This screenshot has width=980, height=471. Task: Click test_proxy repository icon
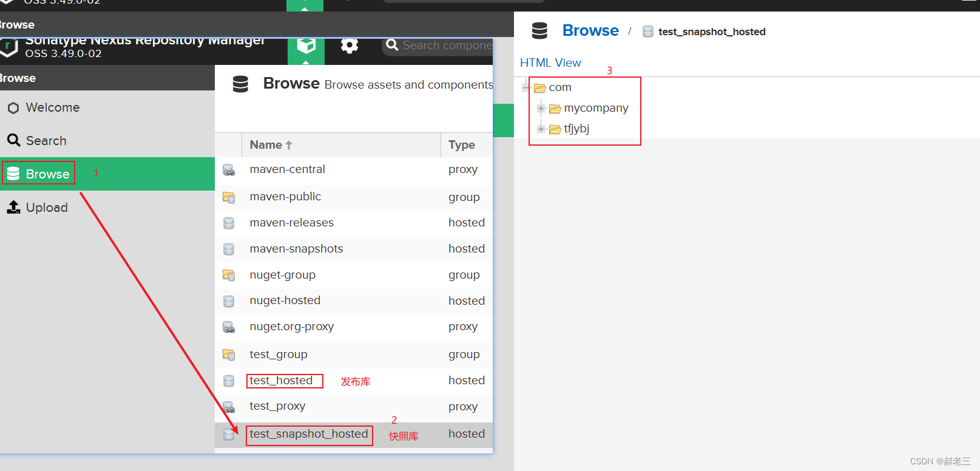pos(229,407)
